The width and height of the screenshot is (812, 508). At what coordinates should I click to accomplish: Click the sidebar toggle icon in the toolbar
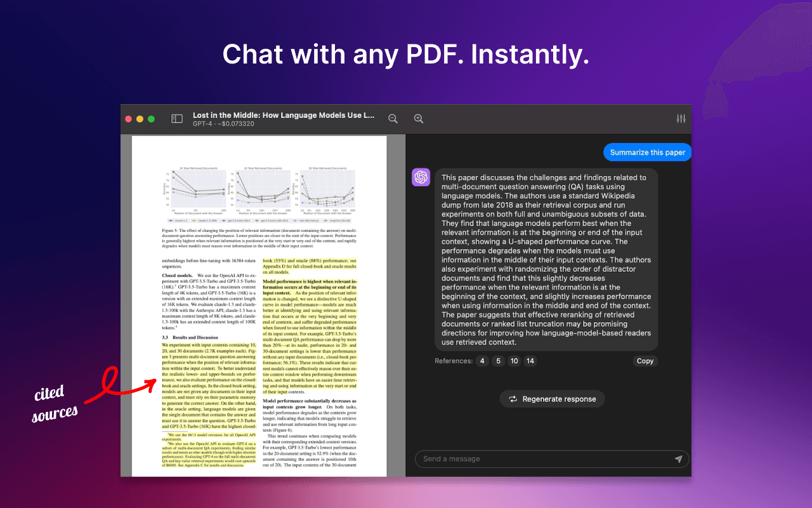click(x=176, y=118)
